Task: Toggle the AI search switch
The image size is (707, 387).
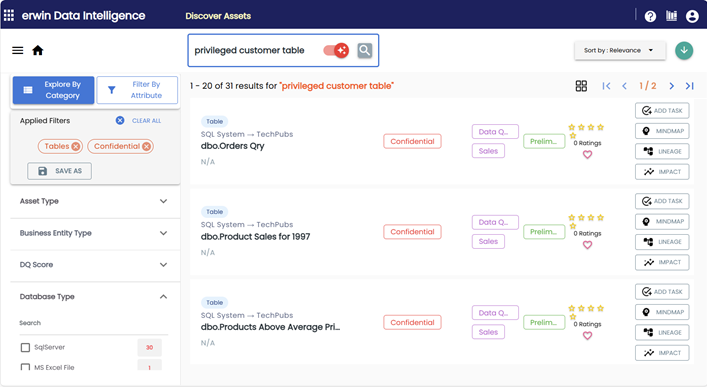Action: click(x=336, y=50)
